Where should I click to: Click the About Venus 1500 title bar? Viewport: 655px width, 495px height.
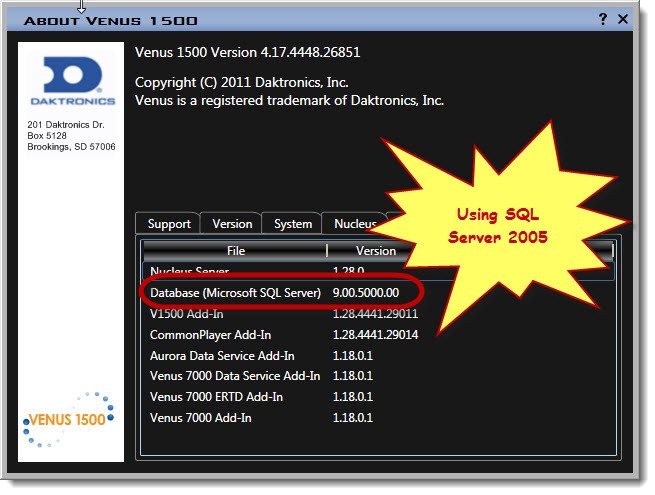(x=300, y=19)
